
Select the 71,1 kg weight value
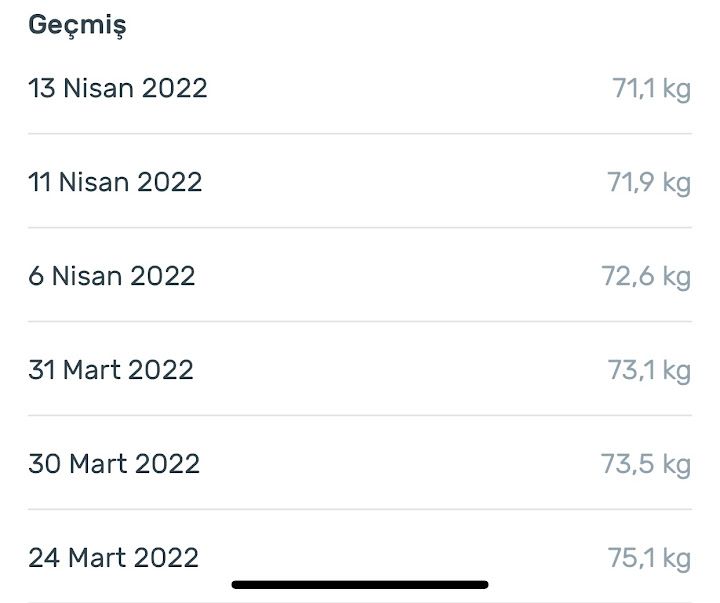click(651, 89)
